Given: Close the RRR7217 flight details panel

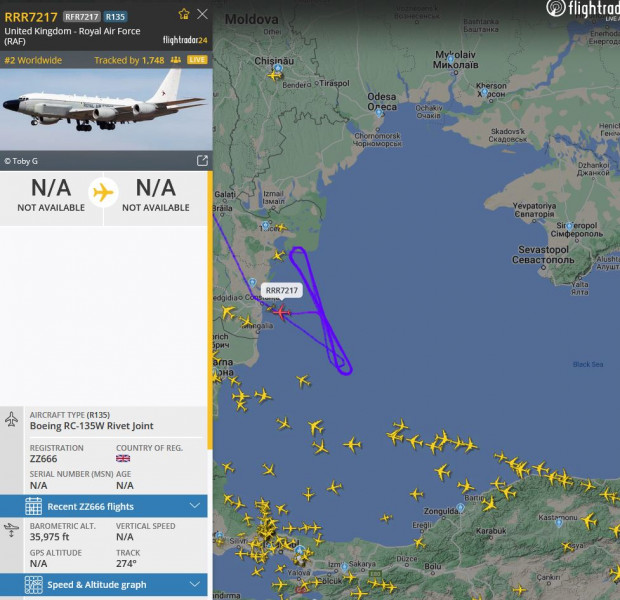Looking at the screenshot, I should pyautogui.click(x=202, y=14).
